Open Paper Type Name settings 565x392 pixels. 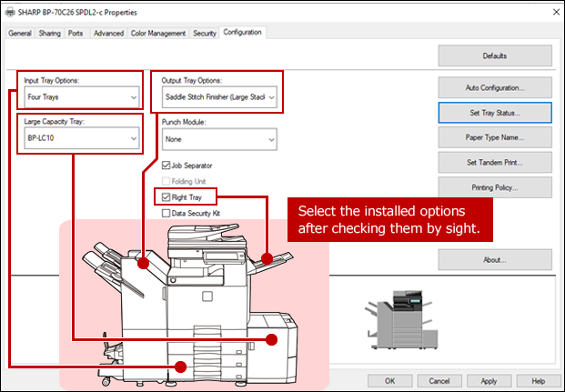[494, 137]
